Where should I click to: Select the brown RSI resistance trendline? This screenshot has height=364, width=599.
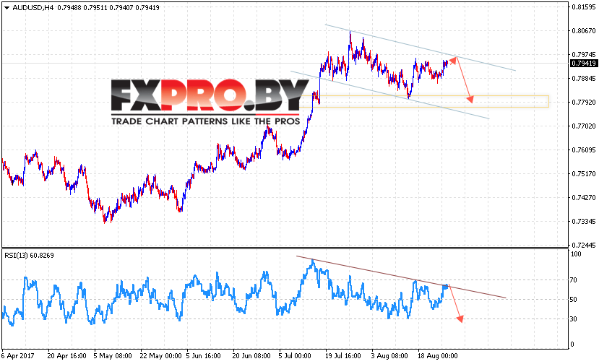coord(401,277)
